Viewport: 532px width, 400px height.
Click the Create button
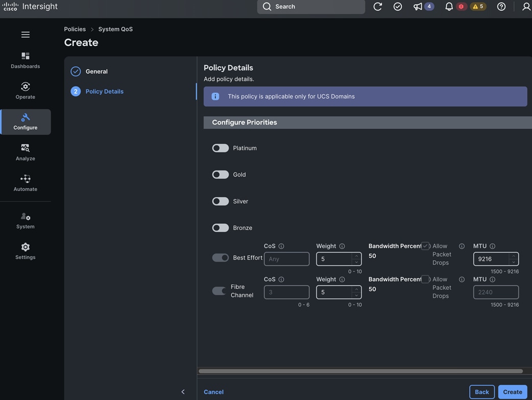coord(512,392)
